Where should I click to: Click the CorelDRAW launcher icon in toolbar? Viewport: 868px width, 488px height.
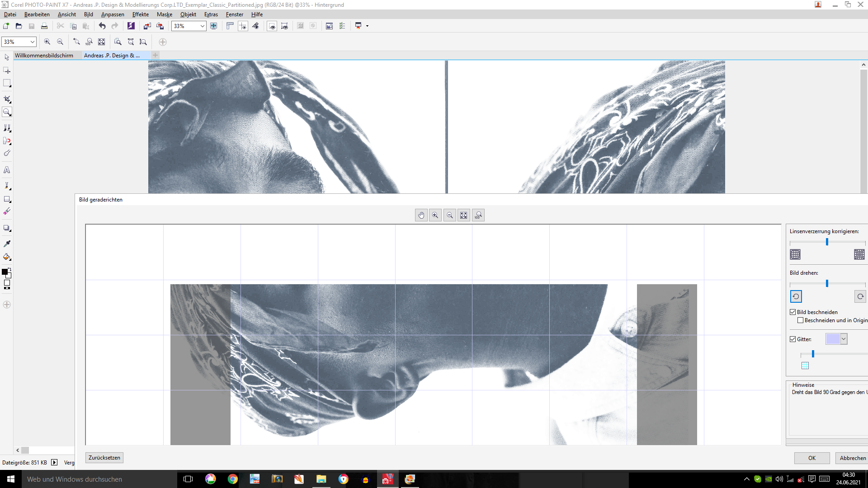131,26
